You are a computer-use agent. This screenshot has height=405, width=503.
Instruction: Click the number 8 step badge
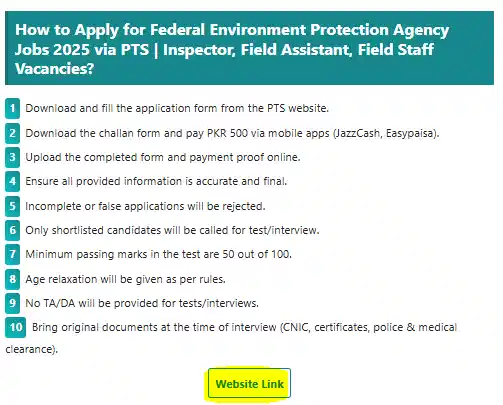12,279
